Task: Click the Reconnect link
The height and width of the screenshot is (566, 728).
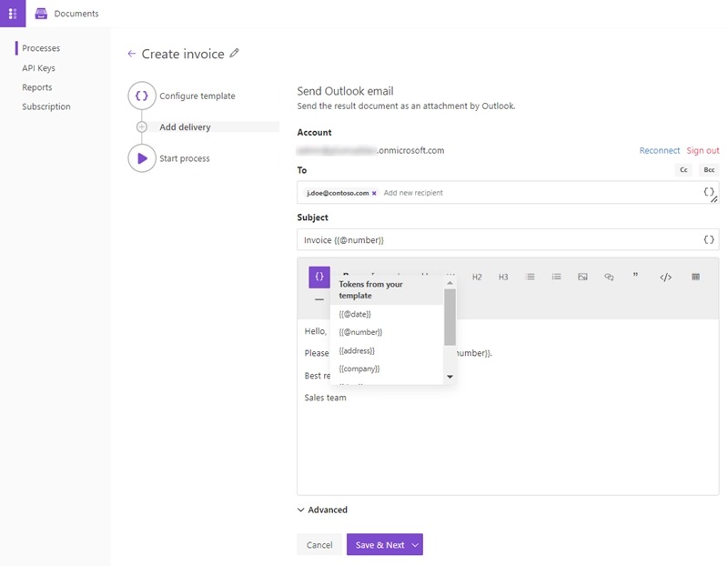Action: pos(659,150)
